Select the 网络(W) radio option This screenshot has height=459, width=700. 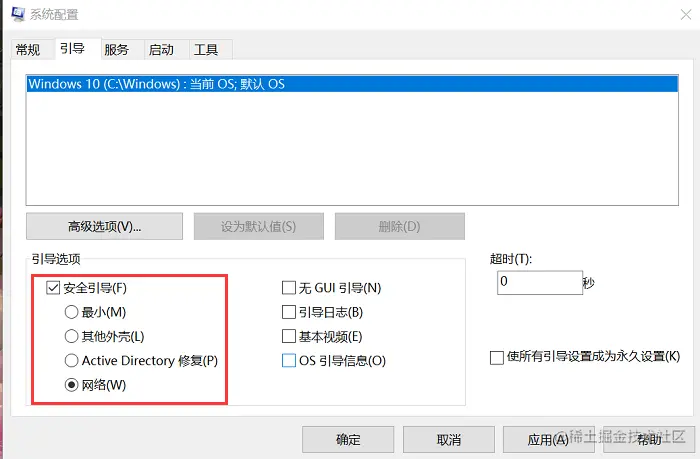[x=71, y=384]
